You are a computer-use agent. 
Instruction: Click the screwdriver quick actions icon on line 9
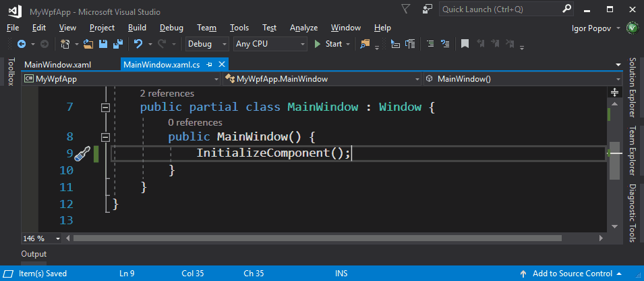pyautogui.click(x=82, y=153)
